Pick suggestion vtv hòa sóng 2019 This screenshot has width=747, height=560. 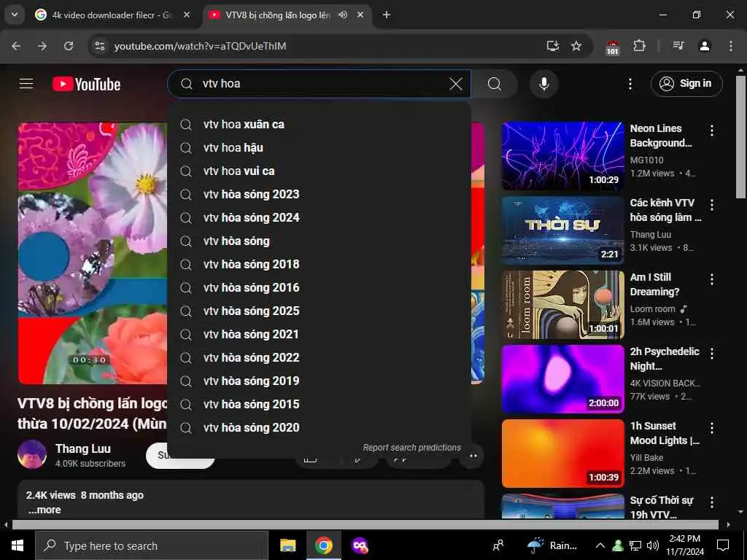pos(320,381)
